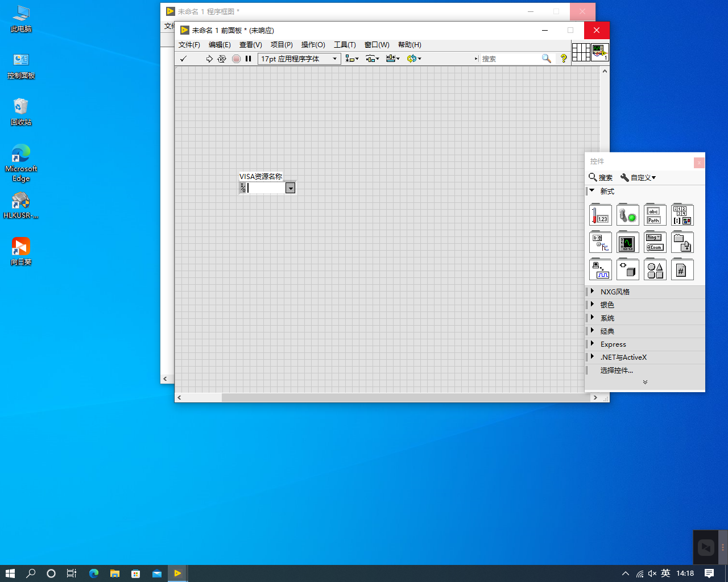Image resolution: width=728 pixels, height=582 pixels.
Task: Click the horizontal scrollbar right arrow
Action: click(x=595, y=398)
